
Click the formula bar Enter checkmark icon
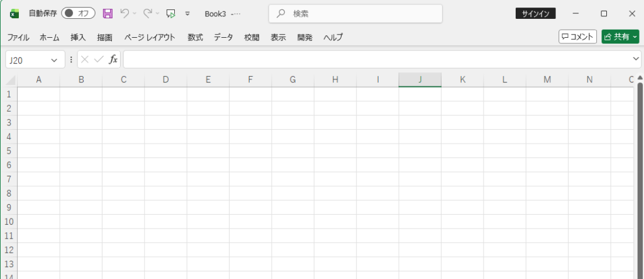coord(98,59)
